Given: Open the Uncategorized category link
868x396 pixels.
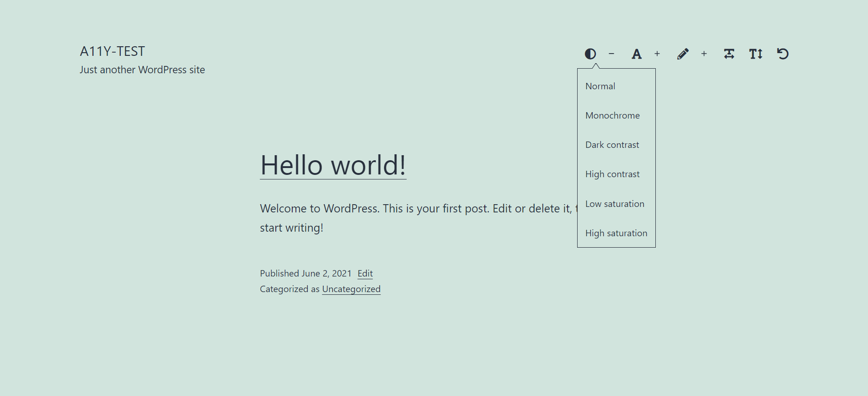Looking at the screenshot, I should pos(351,289).
